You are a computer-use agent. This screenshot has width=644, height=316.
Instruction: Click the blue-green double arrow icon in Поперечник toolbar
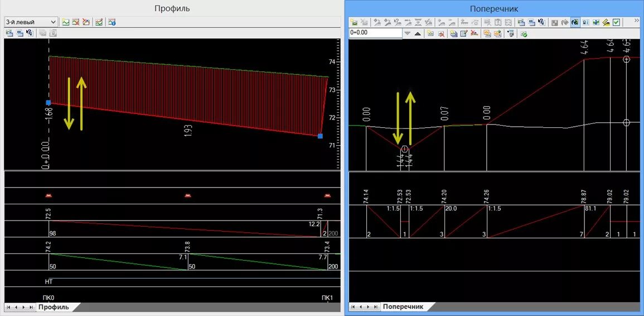click(x=595, y=22)
